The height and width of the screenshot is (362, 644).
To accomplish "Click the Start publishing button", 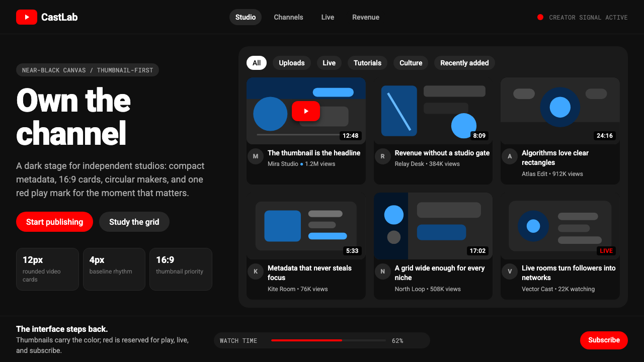I will click(54, 222).
